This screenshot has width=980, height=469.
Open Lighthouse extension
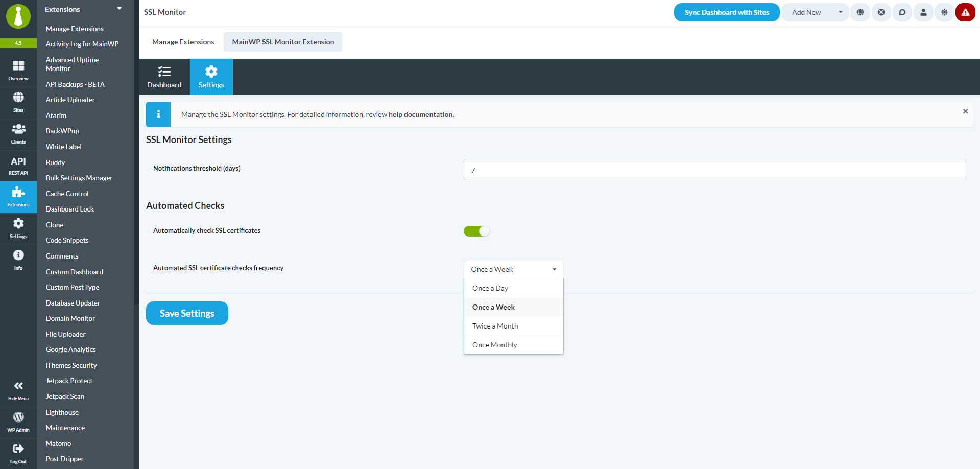click(62, 412)
